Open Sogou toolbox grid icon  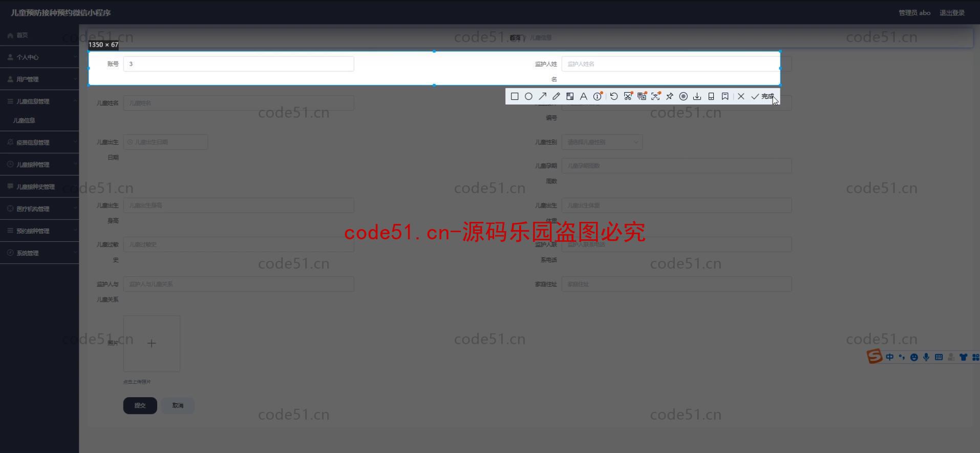(975, 357)
